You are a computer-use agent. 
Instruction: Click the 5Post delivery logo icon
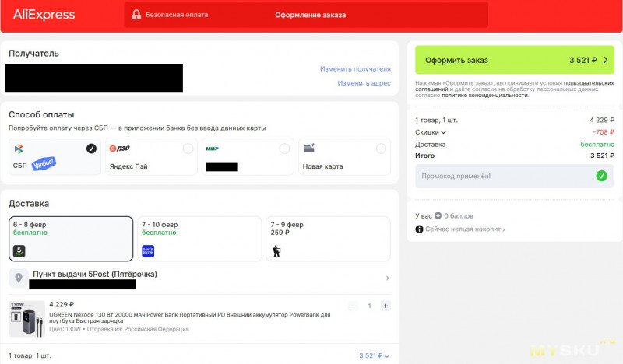tap(19, 250)
